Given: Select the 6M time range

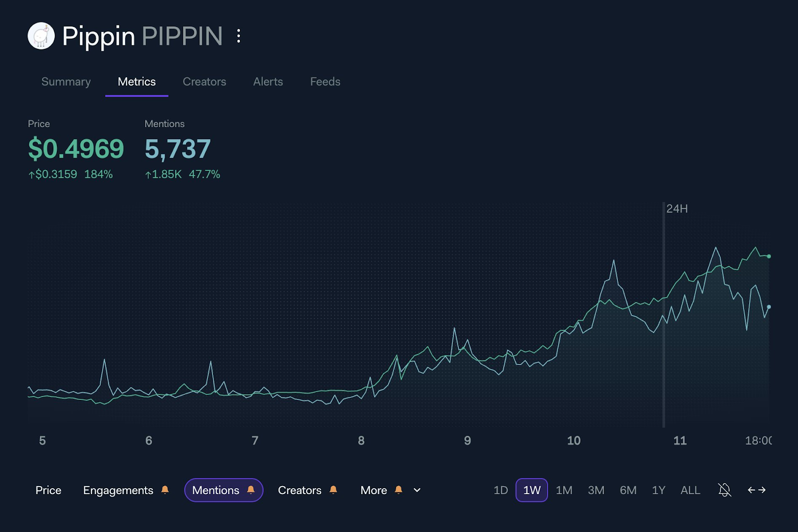Looking at the screenshot, I should [628, 490].
